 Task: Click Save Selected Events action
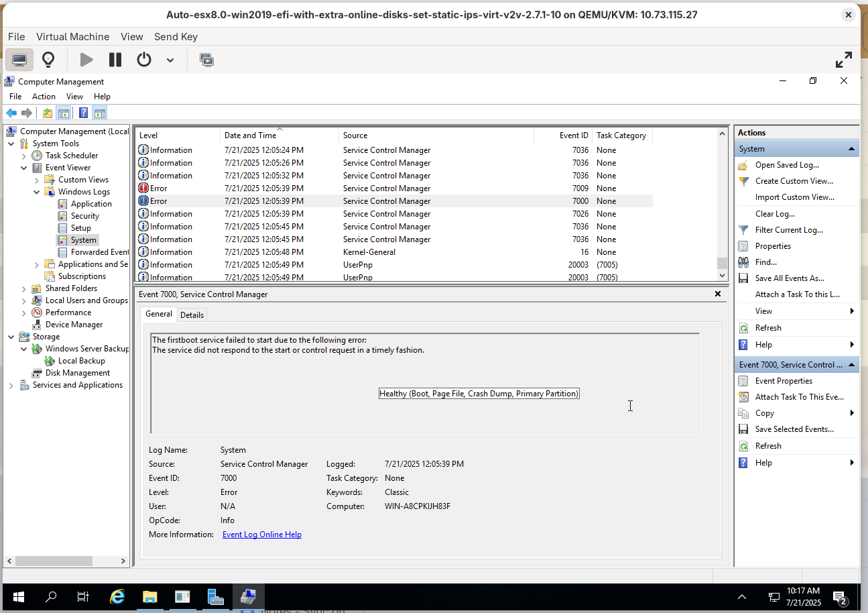pyautogui.click(x=794, y=429)
